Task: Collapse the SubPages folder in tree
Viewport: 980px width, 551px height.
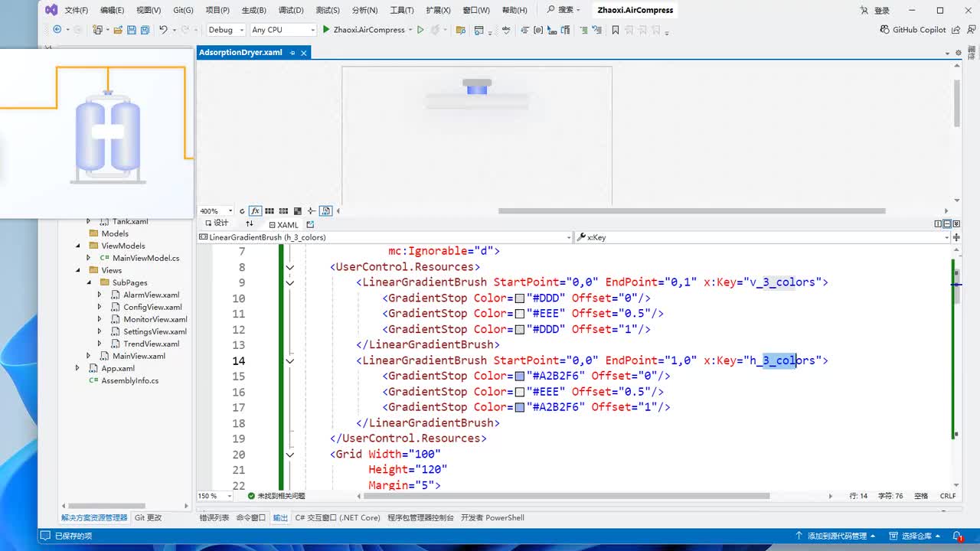Action: 89,282
